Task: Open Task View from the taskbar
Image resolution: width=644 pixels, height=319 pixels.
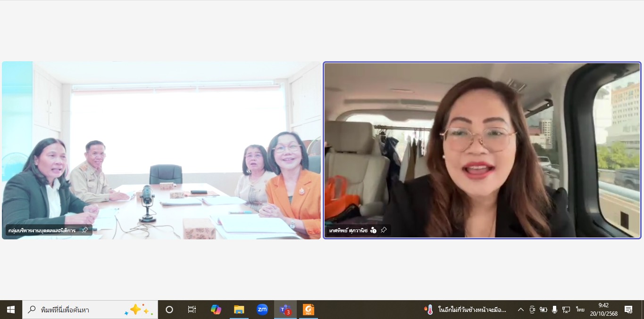Action: click(x=192, y=310)
